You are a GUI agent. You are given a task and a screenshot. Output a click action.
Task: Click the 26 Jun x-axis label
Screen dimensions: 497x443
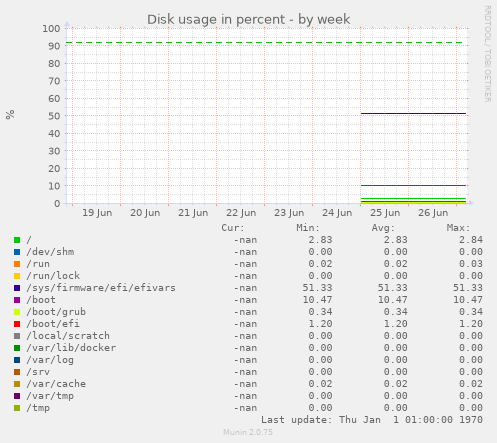pyautogui.click(x=433, y=213)
